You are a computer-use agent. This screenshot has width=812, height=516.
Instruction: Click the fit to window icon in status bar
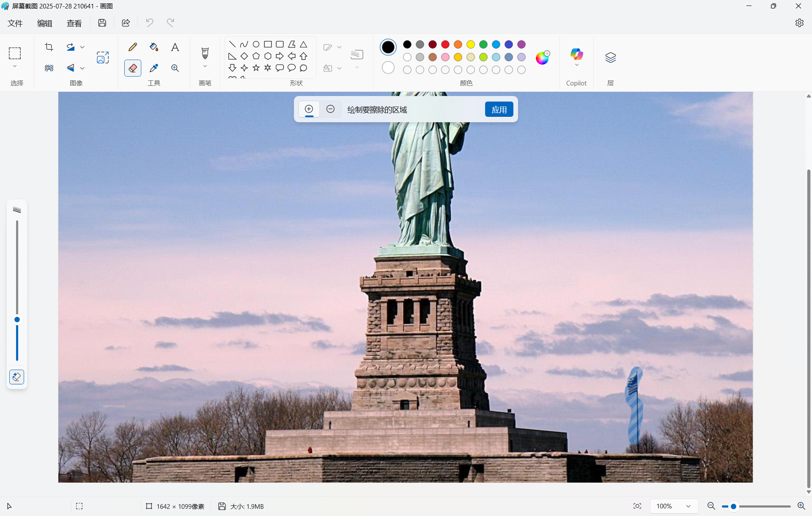637,506
